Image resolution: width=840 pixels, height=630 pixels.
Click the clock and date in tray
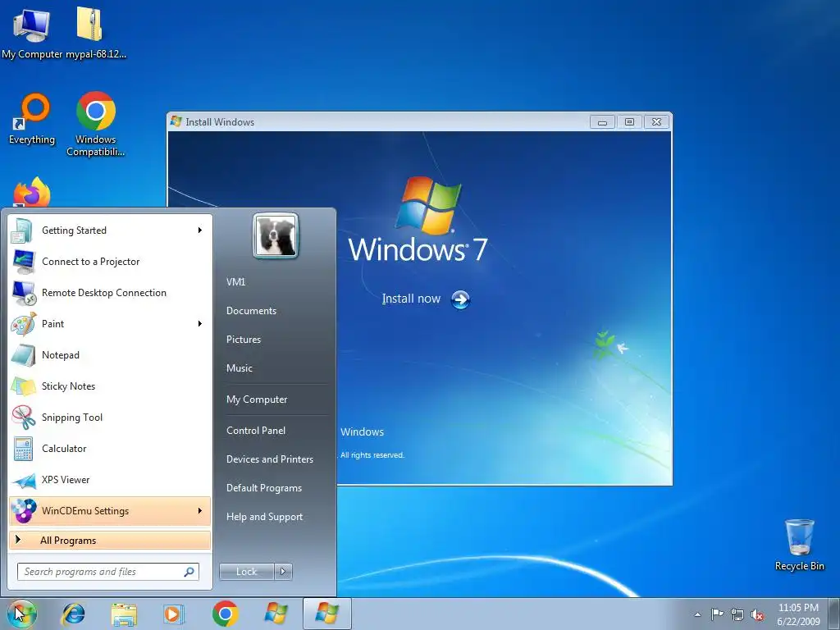798,614
